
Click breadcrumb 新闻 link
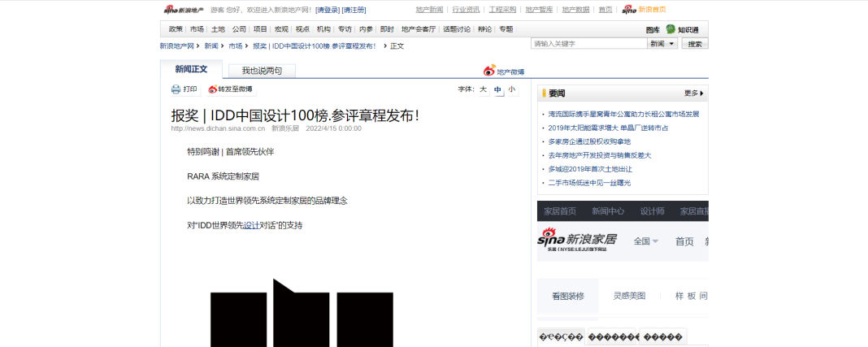(x=211, y=46)
